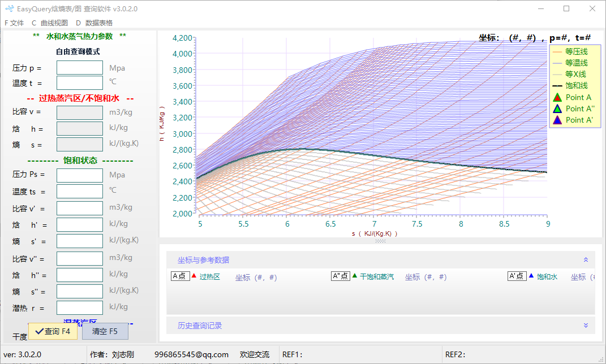Click the A点 label box
The width and height of the screenshot is (606, 364).
pyautogui.click(x=180, y=276)
